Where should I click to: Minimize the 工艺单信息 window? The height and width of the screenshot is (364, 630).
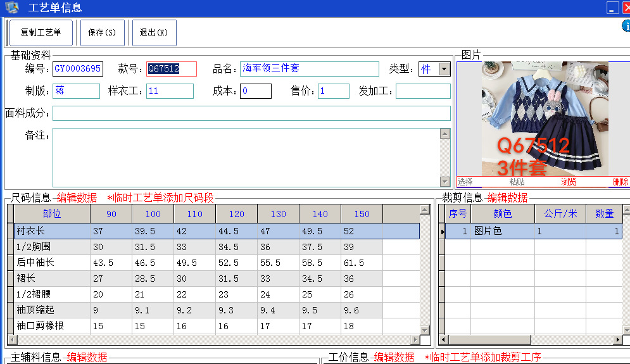point(612,8)
